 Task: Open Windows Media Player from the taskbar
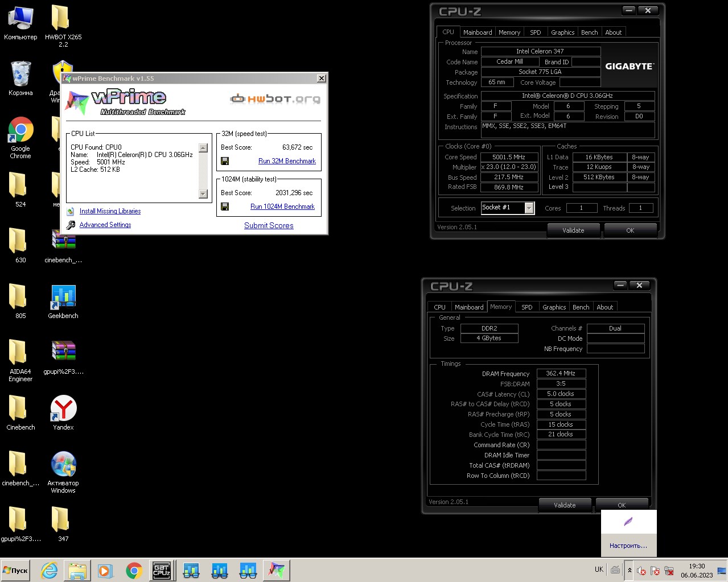point(105,571)
